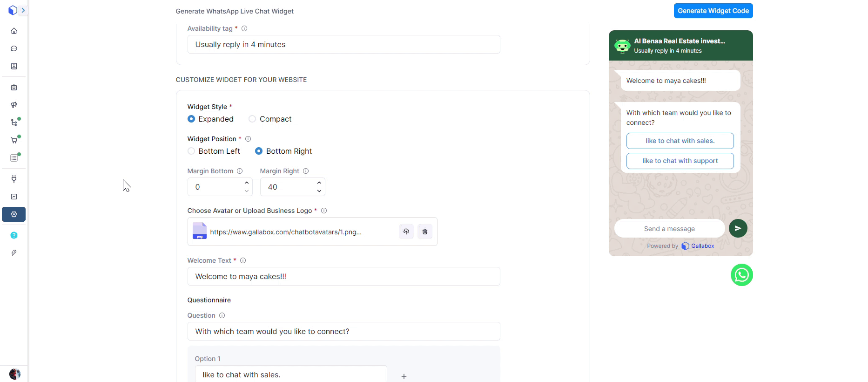Click 'like to chat with support' preview button

[680, 161]
